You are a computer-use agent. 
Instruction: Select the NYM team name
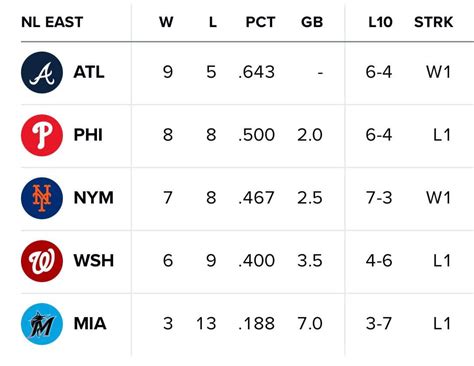(94, 198)
